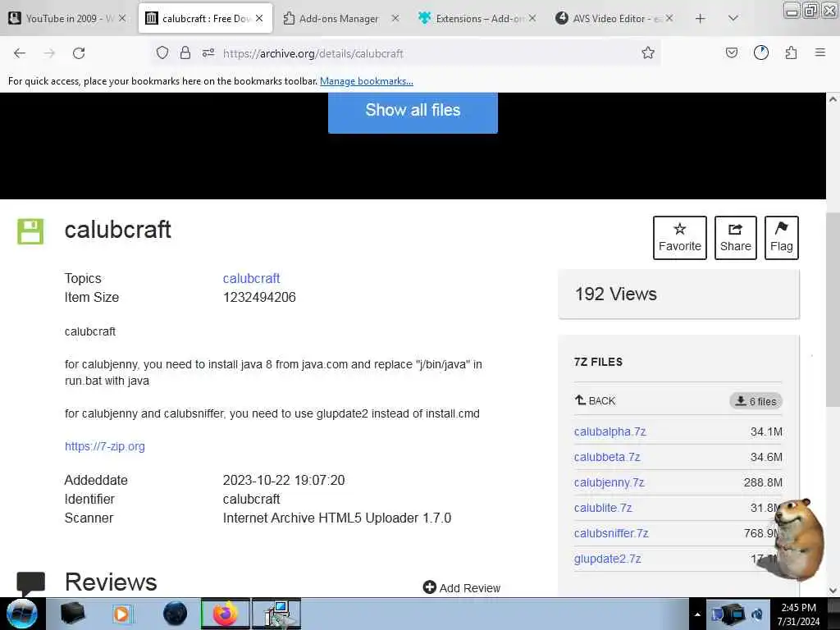Open the Firefox account icon in toolbar

(x=761, y=53)
